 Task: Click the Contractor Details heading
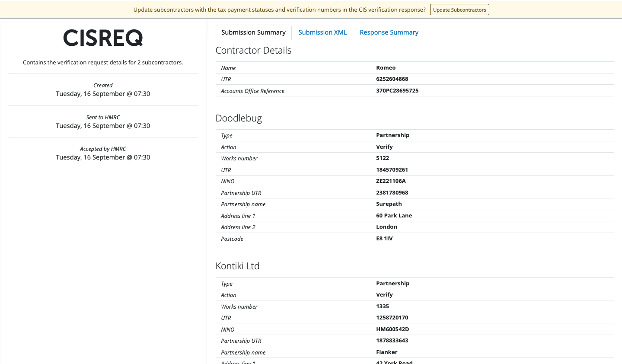click(x=253, y=51)
